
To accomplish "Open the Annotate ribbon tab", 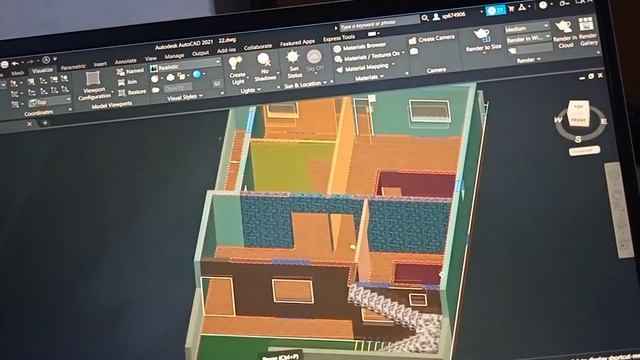I will (x=125, y=61).
